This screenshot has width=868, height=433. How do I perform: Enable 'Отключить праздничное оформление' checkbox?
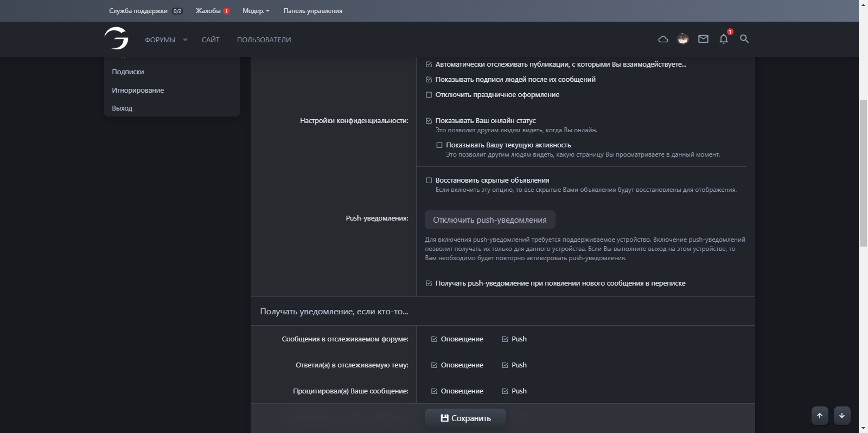tap(429, 95)
